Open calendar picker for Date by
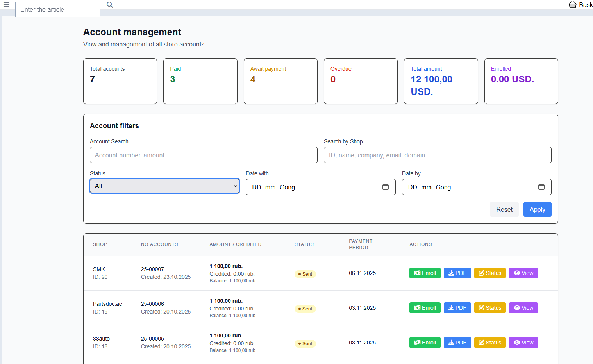Screen dimensions: 593x364 (541, 187)
